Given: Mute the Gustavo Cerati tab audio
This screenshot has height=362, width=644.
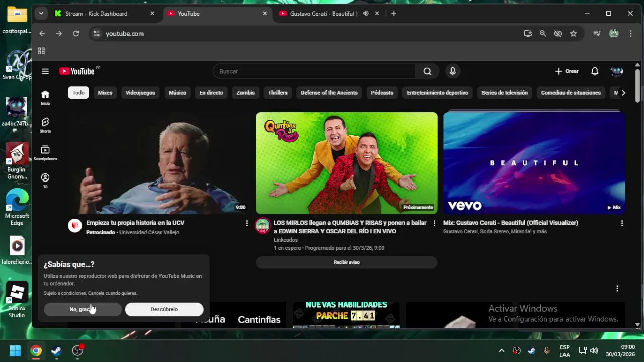Looking at the screenshot, I should coord(366,14).
